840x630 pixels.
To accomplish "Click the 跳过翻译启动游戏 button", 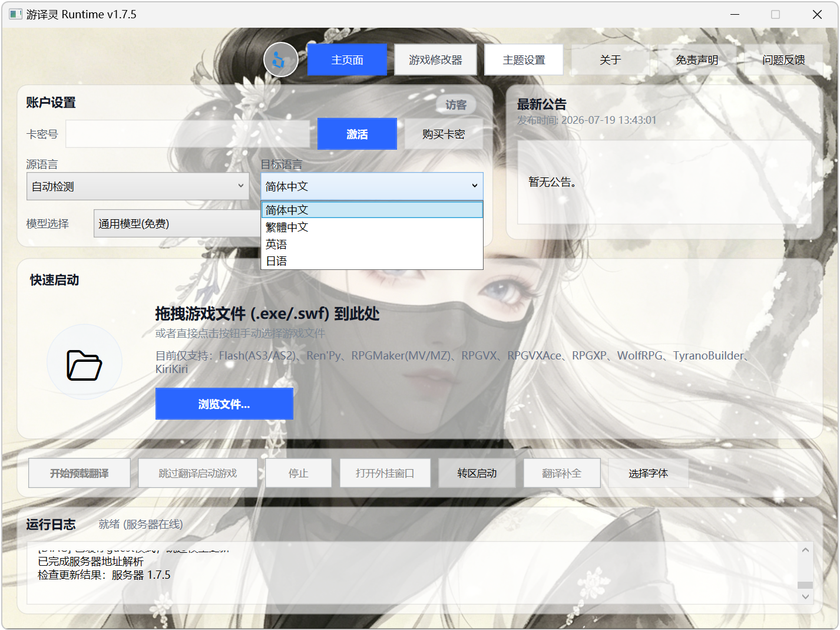I will coord(198,473).
